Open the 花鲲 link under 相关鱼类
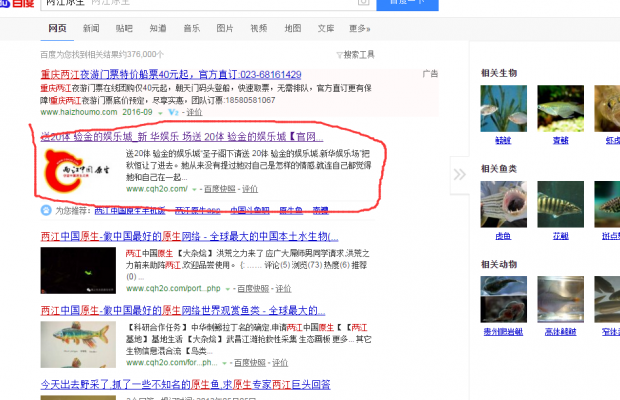 (561, 236)
